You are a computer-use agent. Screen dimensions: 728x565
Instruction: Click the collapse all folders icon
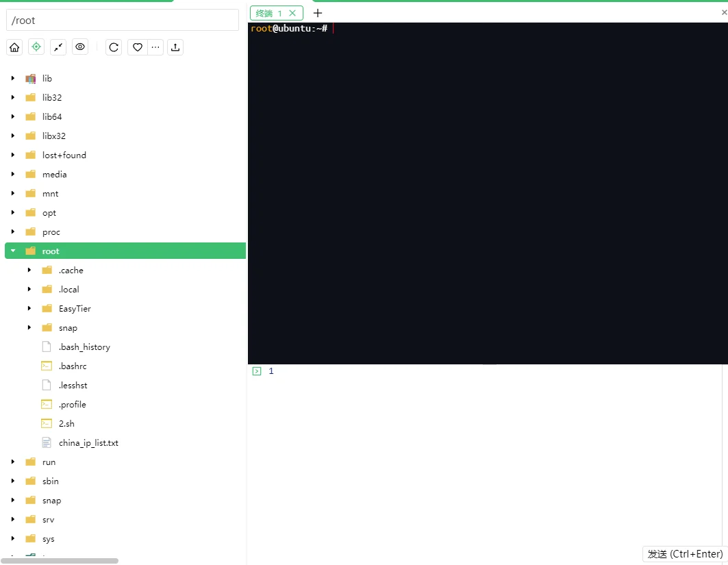(x=58, y=47)
